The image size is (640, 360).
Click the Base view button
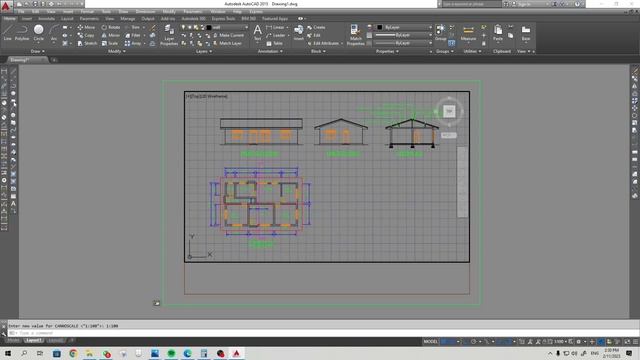coord(526,33)
